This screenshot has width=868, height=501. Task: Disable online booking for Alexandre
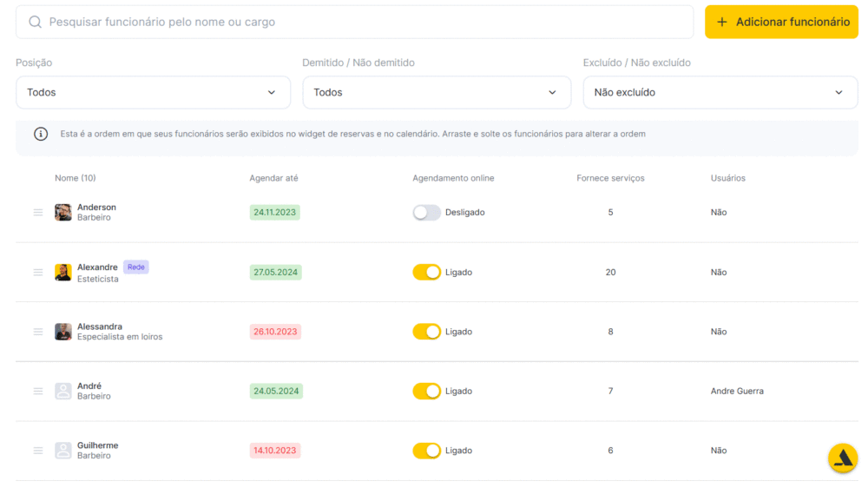click(x=426, y=273)
